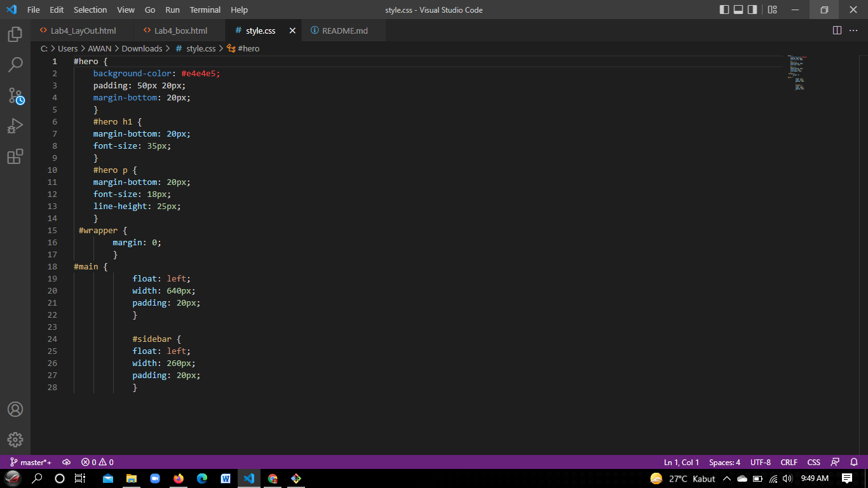Launch the Run and Debug view
Viewport: 868px width, 488px height.
[15, 125]
